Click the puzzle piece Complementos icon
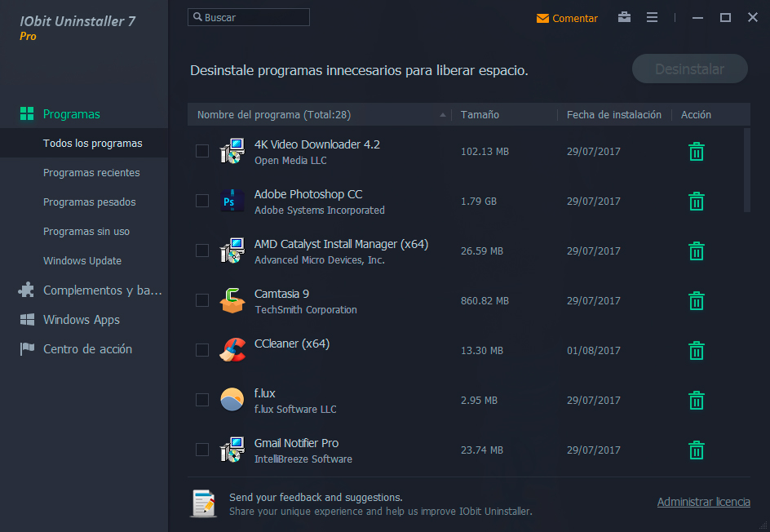 click(x=27, y=290)
